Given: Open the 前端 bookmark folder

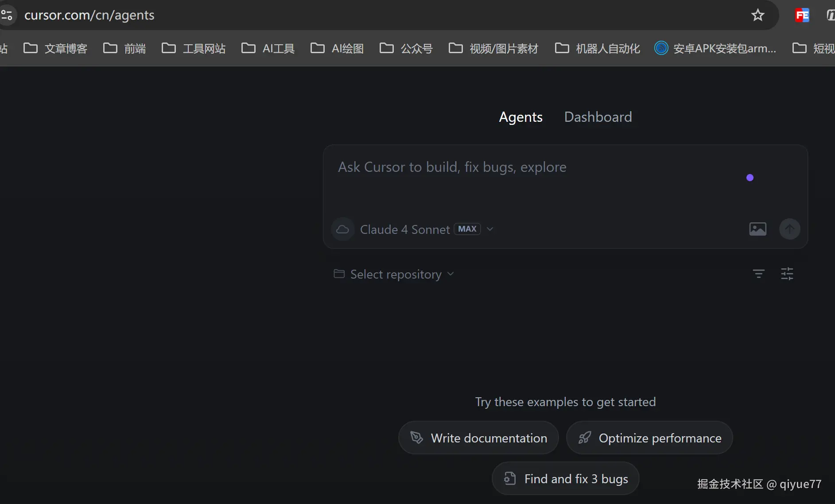Looking at the screenshot, I should [x=124, y=48].
